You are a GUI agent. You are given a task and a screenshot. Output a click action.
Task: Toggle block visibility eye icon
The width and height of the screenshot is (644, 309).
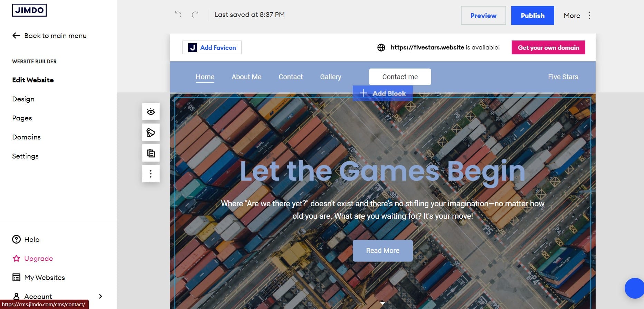(x=151, y=111)
